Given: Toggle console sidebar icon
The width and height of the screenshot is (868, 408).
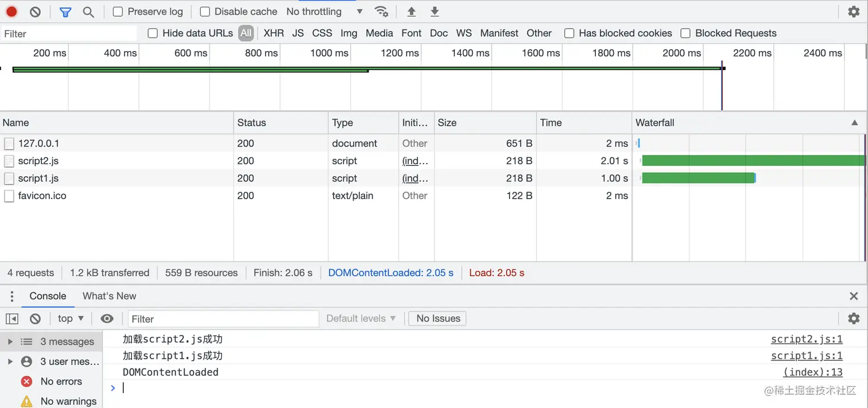Looking at the screenshot, I should 12,318.
